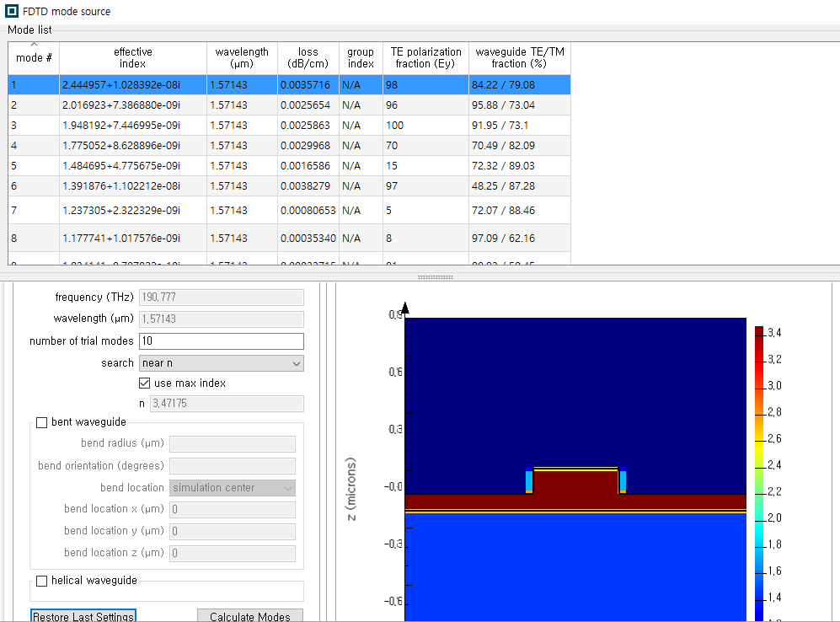Viewport: 840px width, 622px height.
Task: Click the waveguide TE/TM fraction header
Action: click(520, 58)
